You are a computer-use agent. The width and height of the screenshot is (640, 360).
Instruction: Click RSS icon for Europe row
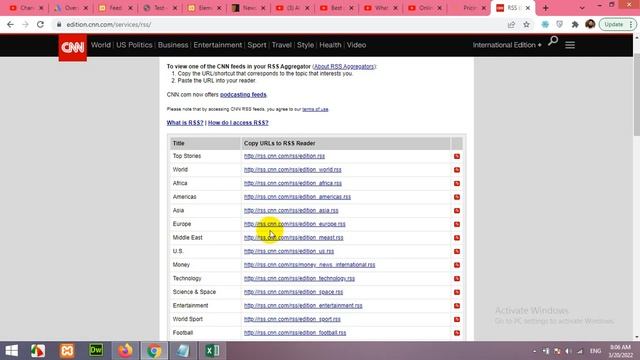pyautogui.click(x=457, y=224)
